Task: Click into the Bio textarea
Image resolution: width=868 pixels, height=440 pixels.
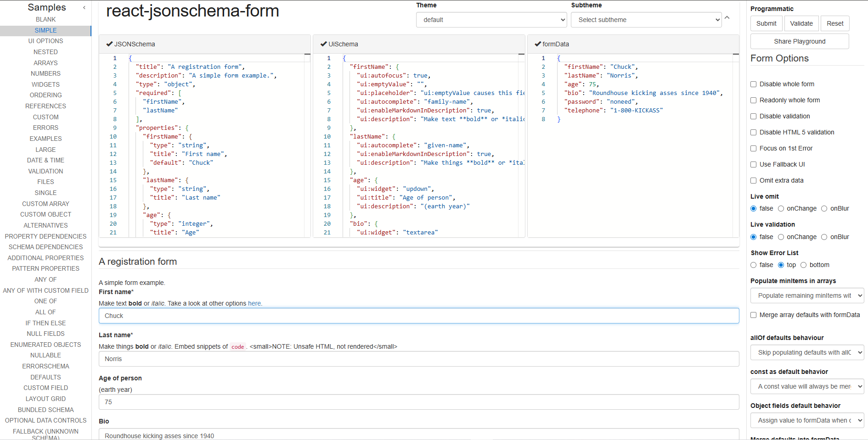Action: [419, 434]
